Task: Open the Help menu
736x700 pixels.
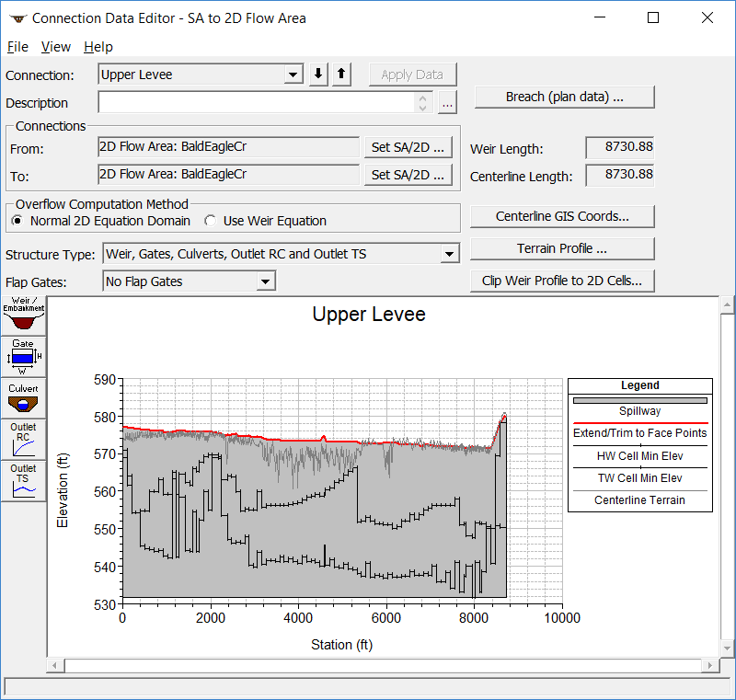Action: coord(98,47)
